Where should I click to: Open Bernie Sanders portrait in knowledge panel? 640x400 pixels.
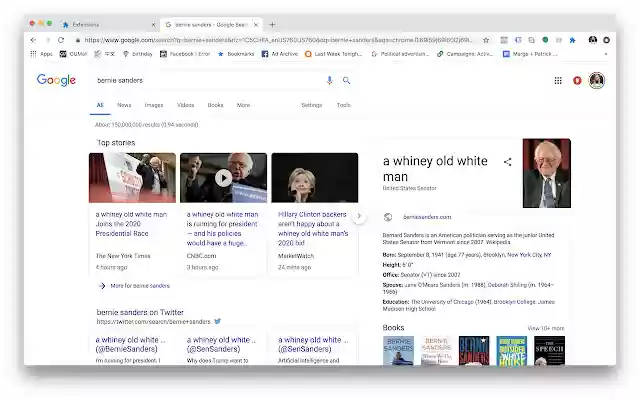click(x=547, y=173)
